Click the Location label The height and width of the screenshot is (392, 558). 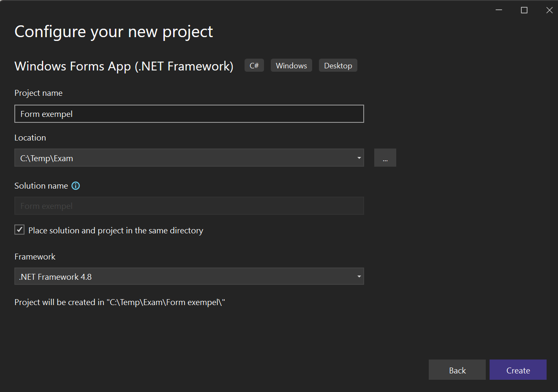click(30, 138)
